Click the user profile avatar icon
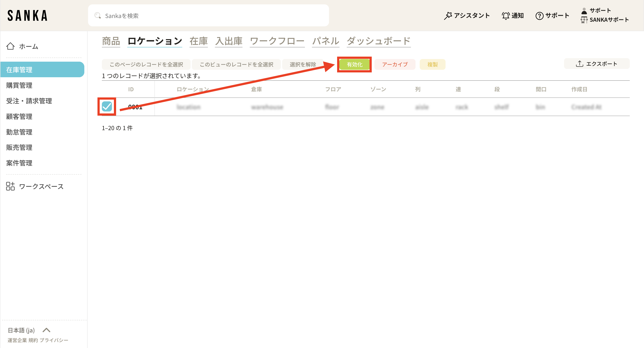 tap(584, 11)
